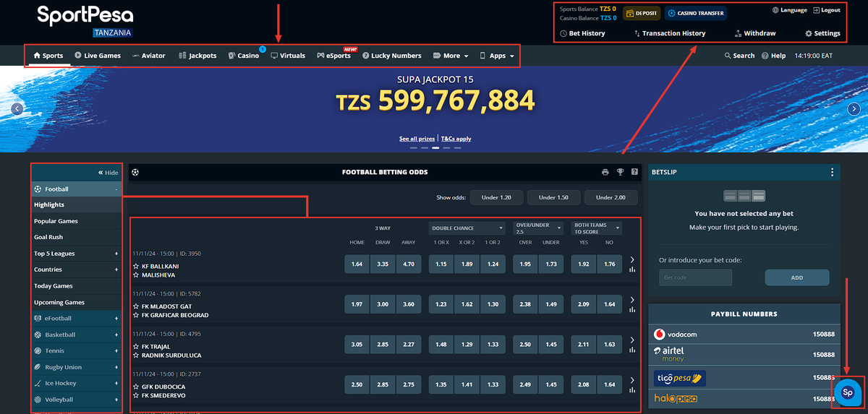Expand the Basketball category
The image size is (868, 414).
tap(76, 335)
